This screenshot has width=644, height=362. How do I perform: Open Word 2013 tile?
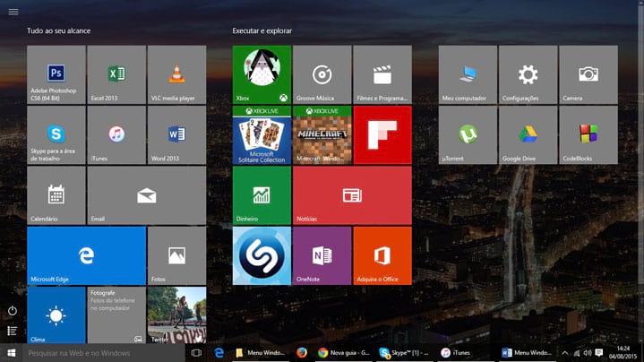177,134
